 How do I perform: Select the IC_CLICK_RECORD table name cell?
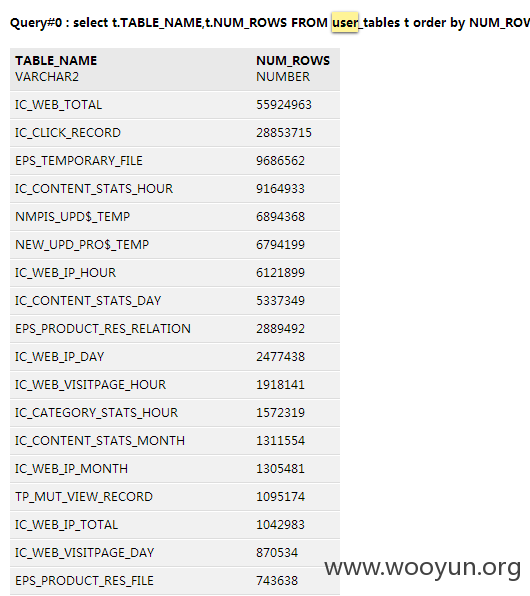(68, 133)
